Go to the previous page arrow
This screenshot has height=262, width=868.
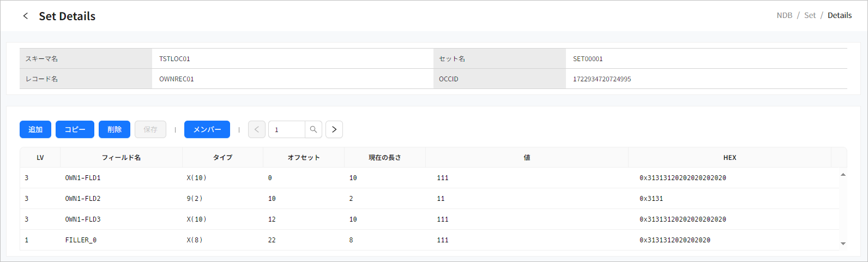[257, 129]
